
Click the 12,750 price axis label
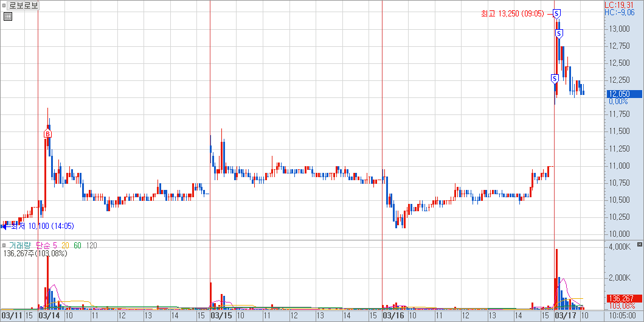(x=619, y=46)
